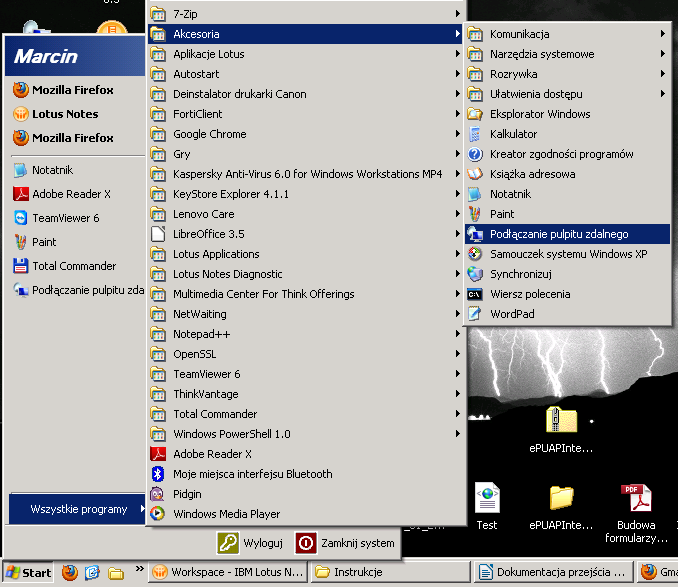Launch Pidgin from the programs list
The width and height of the screenshot is (678, 587).
[305, 494]
